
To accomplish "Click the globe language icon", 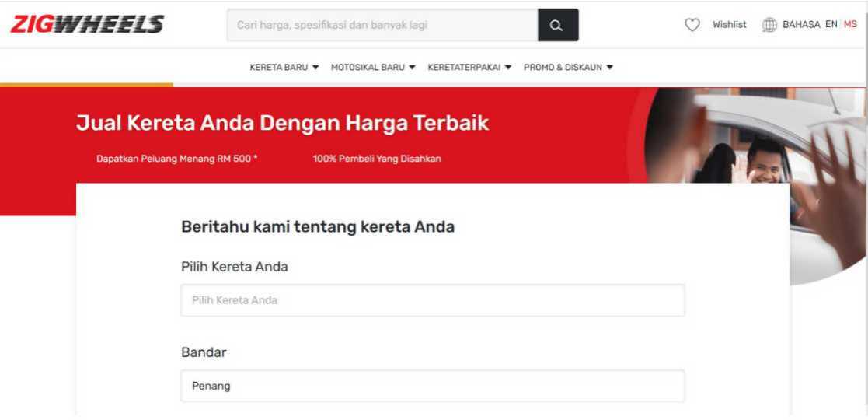I will coord(769,25).
